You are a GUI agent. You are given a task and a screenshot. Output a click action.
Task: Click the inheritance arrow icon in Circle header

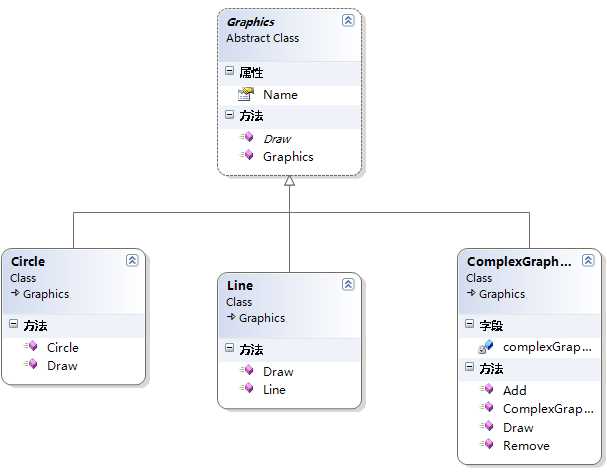16,294
